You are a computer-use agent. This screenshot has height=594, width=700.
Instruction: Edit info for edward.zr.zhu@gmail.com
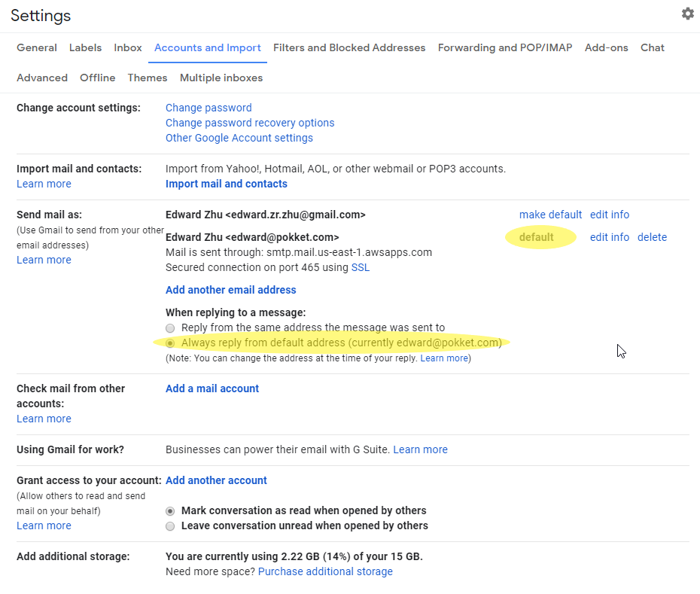[x=610, y=215]
